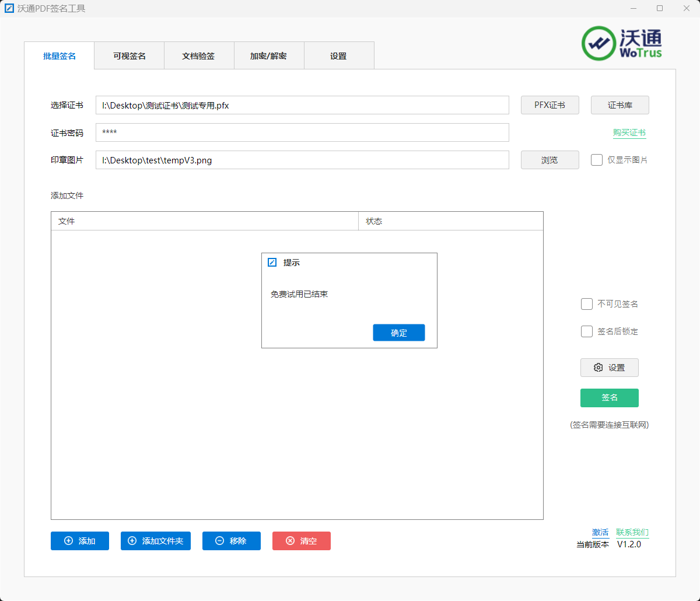Go to the 加密/解密 tab
700x601 pixels.
[x=268, y=56]
